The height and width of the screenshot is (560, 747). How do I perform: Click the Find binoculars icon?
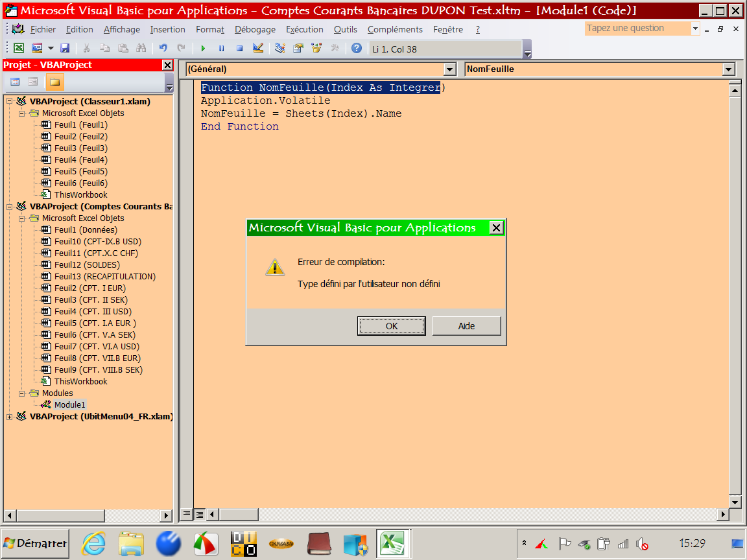tap(141, 48)
